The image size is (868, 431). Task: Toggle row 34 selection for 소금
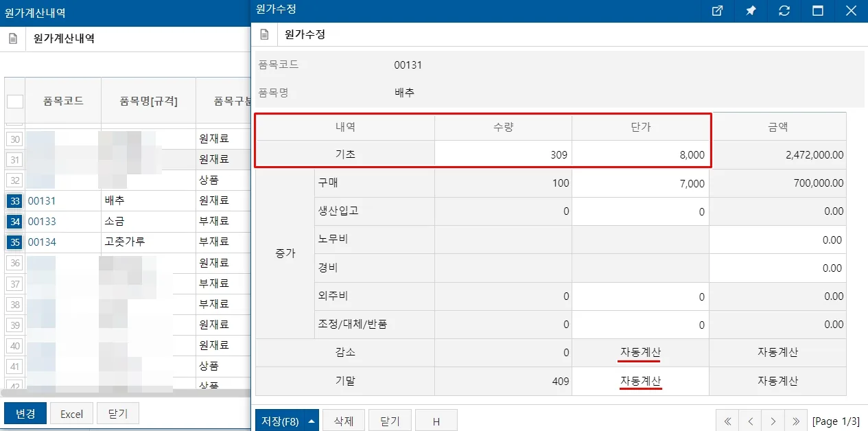point(14,222)
